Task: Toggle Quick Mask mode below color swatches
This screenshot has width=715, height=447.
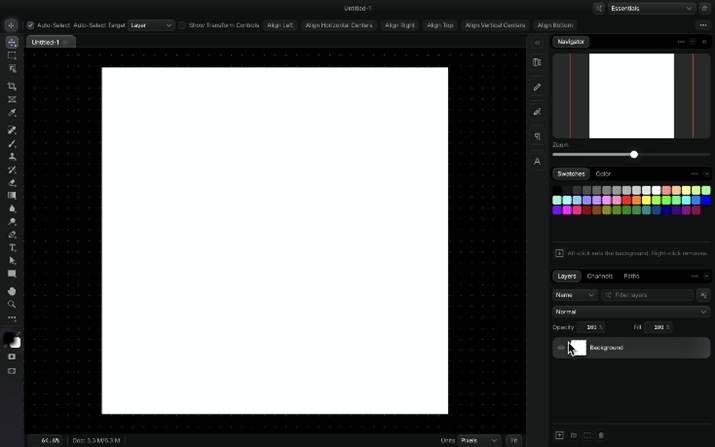Action: (x=12, y=357)
